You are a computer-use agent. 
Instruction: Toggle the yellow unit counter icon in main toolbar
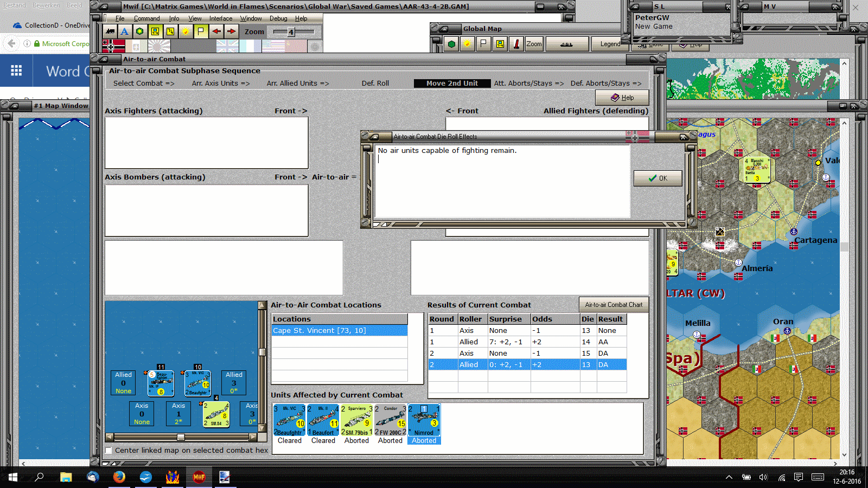pos(155,31)
